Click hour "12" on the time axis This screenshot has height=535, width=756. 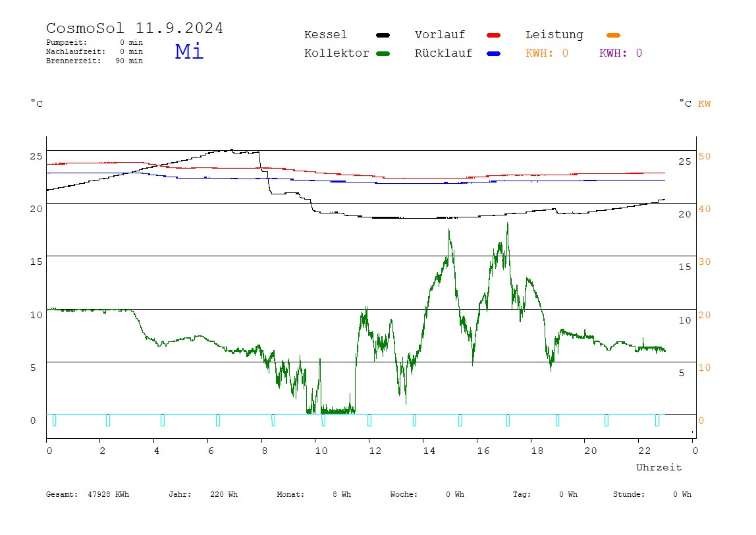[375, 451]
